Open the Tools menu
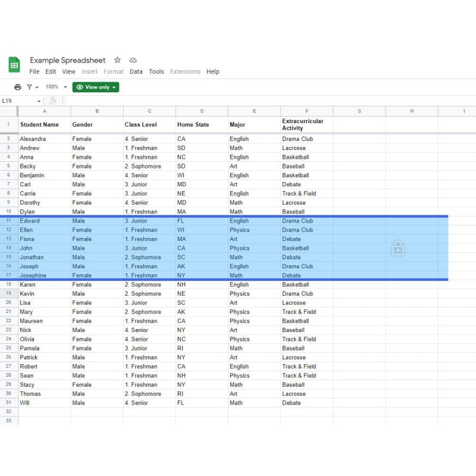 coord(156,71)
